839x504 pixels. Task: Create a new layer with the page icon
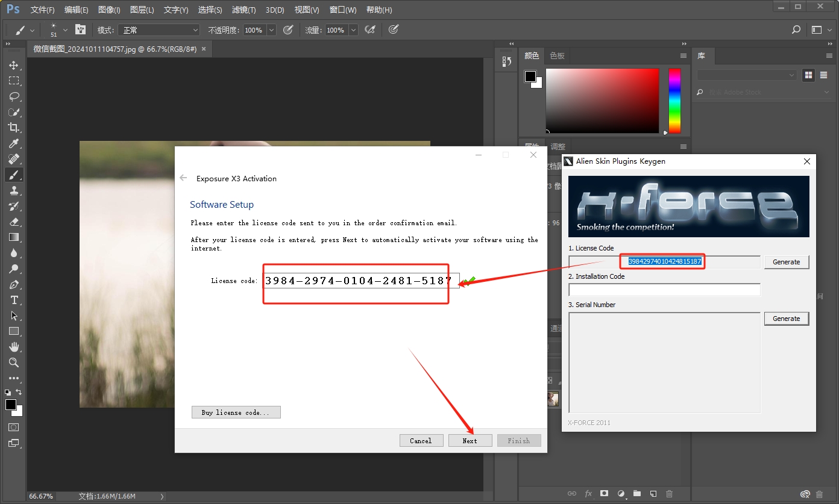653,494
